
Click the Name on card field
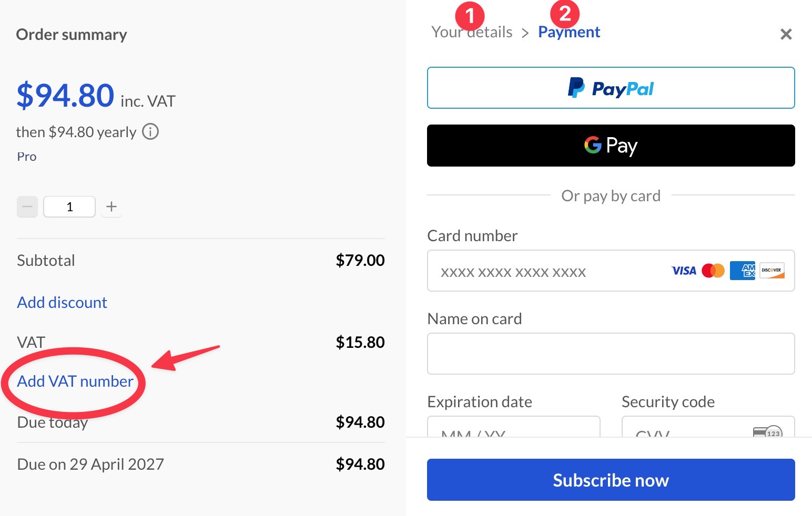[610, 353]
